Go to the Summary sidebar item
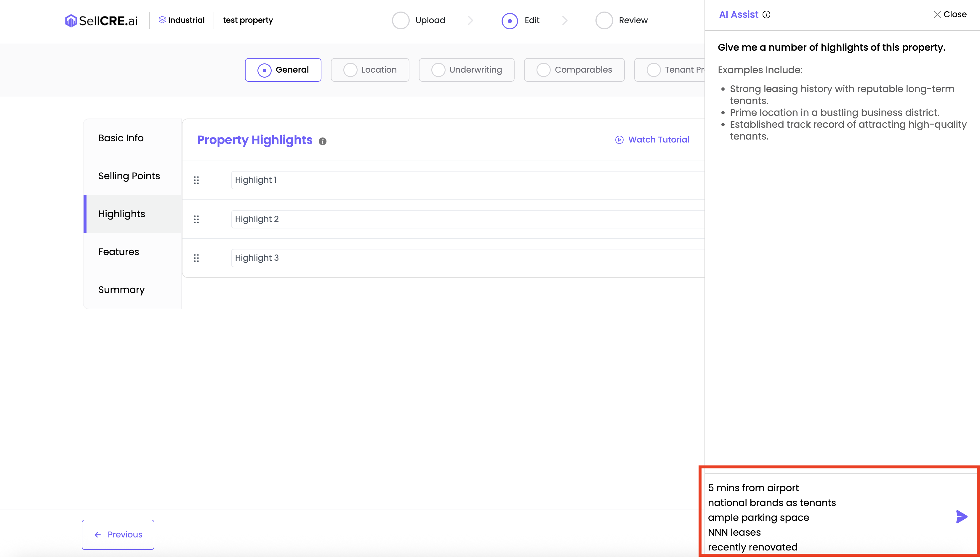The height and width of the screenshot is (557, 980). [x=121, y=289]
